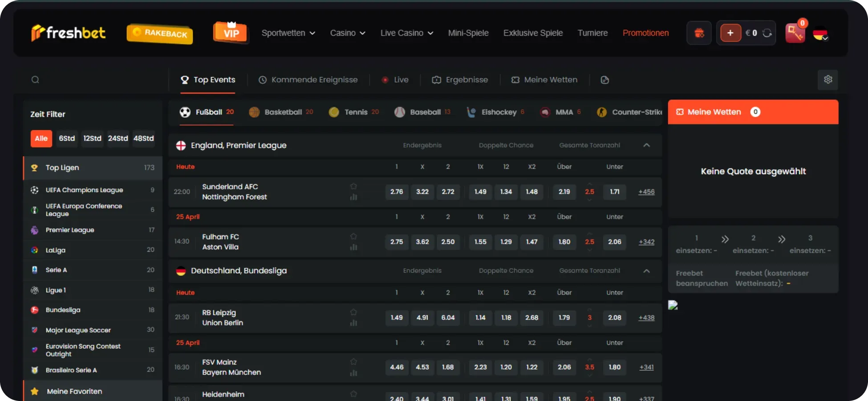
Task: Open Exklusive Spiele menu
Action: click(x=533, y=33)
